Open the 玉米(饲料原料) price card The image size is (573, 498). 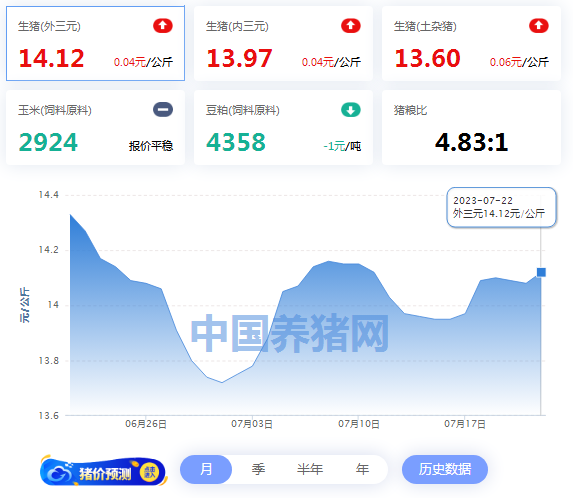pyautogui.click(x=95, y=128)
